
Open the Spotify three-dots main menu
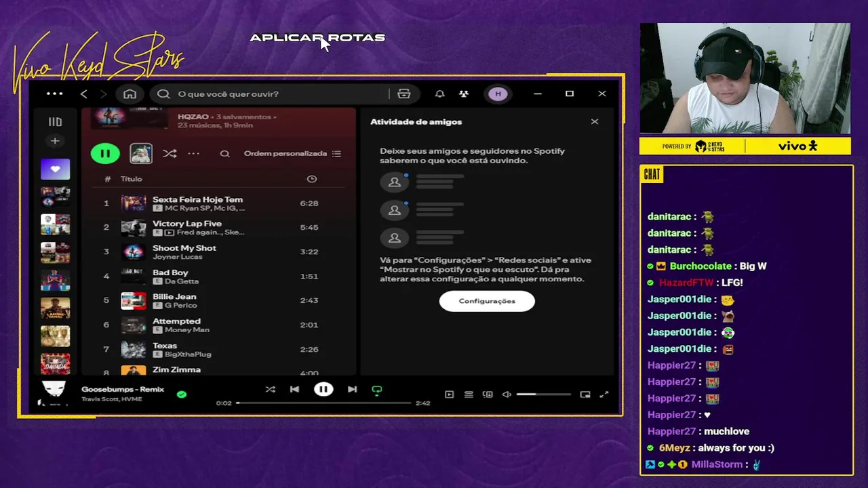pyautogui.click(x=55, y=94)
